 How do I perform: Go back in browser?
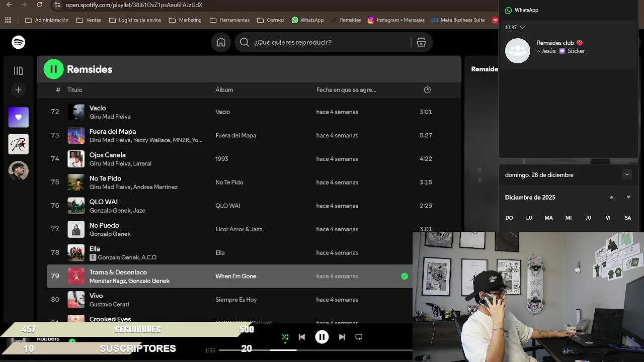point(9,5)
